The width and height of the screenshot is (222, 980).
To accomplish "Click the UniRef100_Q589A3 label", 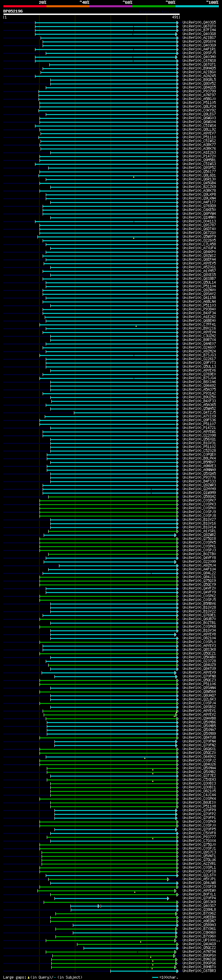I will pyautogui.click(x=199, y=925).
